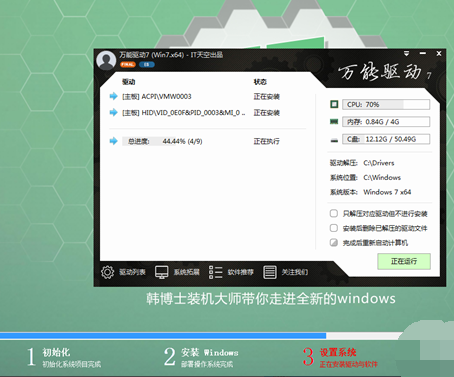Click the CPU usage chip icon
Image resolution: width=454 pixels, height=377 pixels.
(x=334, y=104)
